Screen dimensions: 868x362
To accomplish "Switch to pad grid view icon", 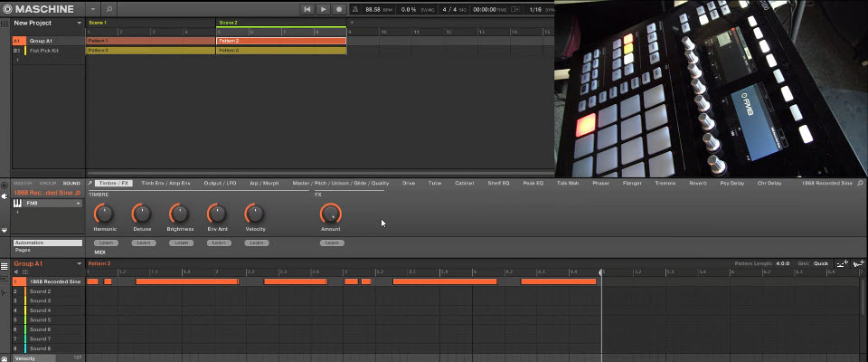I will (25, 272).
